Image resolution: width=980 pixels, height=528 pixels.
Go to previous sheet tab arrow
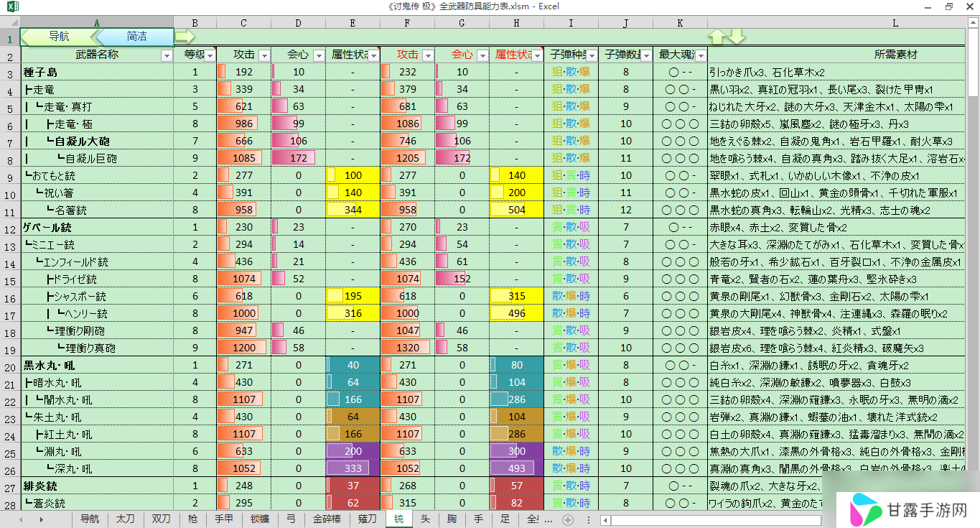click(21, 519)
